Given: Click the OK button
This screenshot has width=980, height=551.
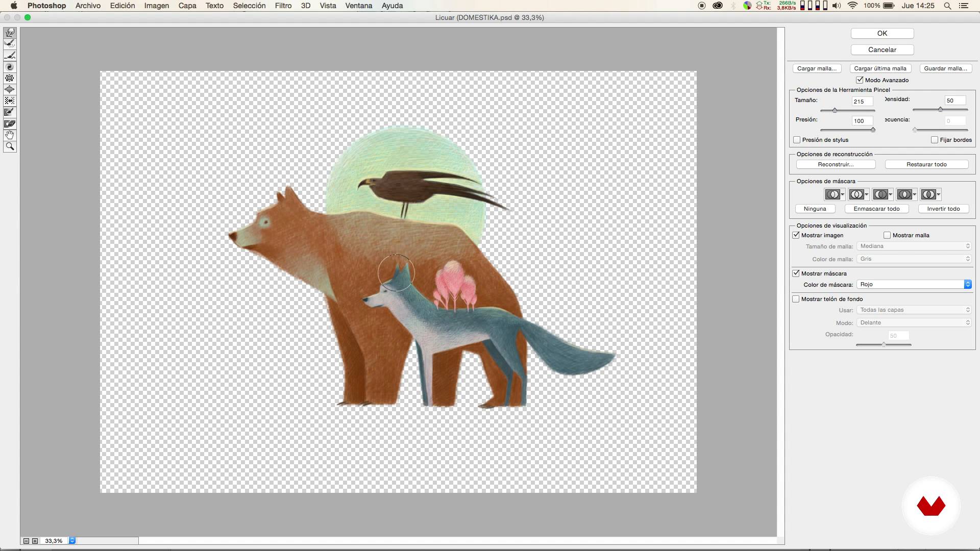Looking at the screenshot, I should 882,33.
